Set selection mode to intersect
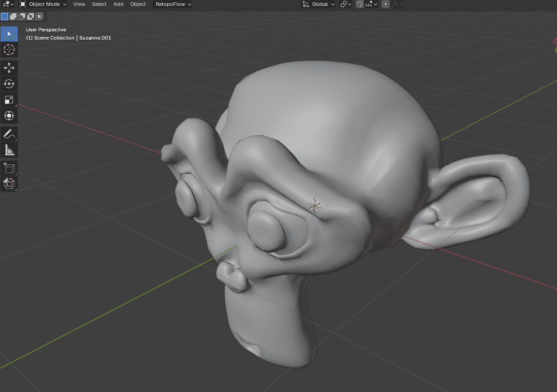557x392 pixels. pos(39,16)
